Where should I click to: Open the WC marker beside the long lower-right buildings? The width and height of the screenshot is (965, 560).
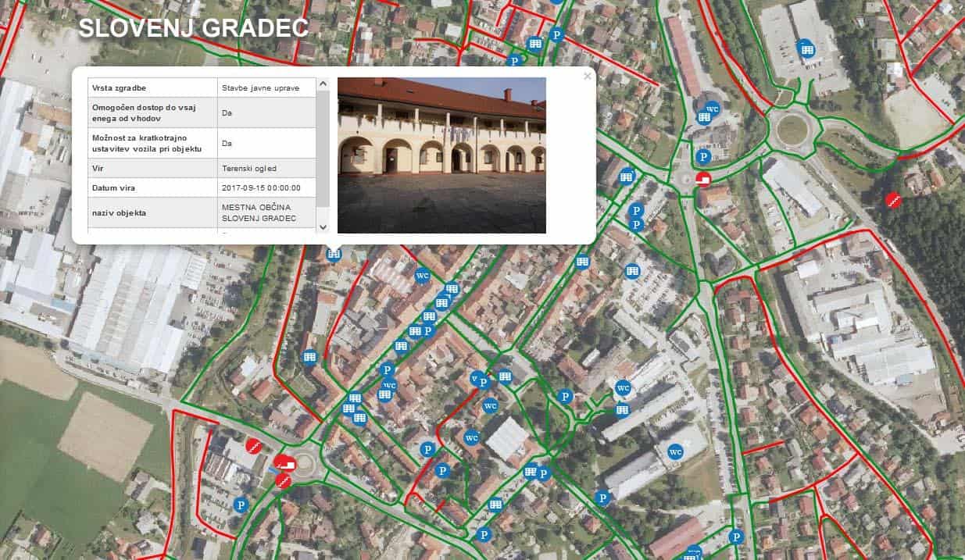click(x=676, y=451)
